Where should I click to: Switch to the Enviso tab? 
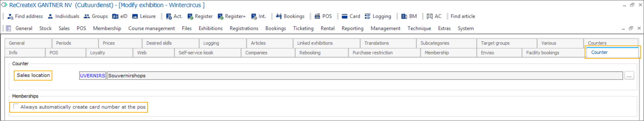499,53
